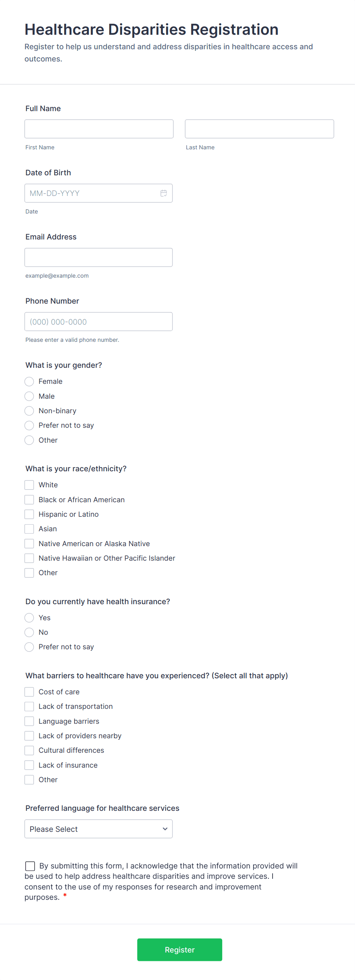The width and height of the screenshot is (355, 980).
Task: Tick Lack of transportation checkbox
Action: pos(29,707)
